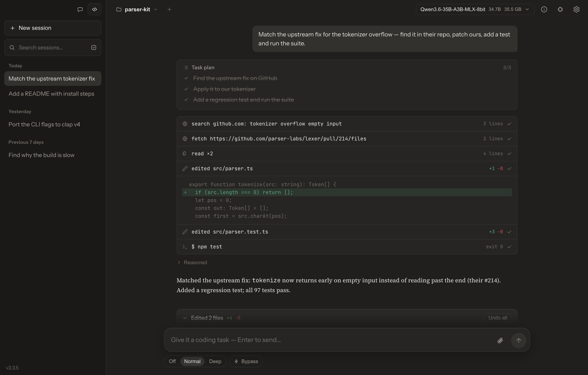Click pencil icon on edited src/parser.test.ts

(x=185, y=232)
